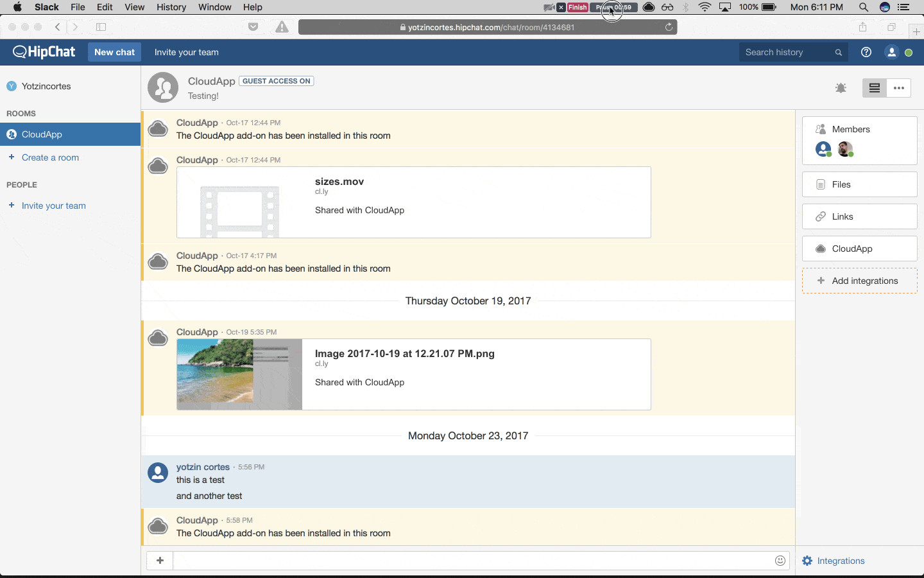Image resolution: width=924 pixels, height=578 pixels.
Task: Click the Yotzincortes lobby icon in sidebar
Action: pyautogui.click(x=12, y=86)
